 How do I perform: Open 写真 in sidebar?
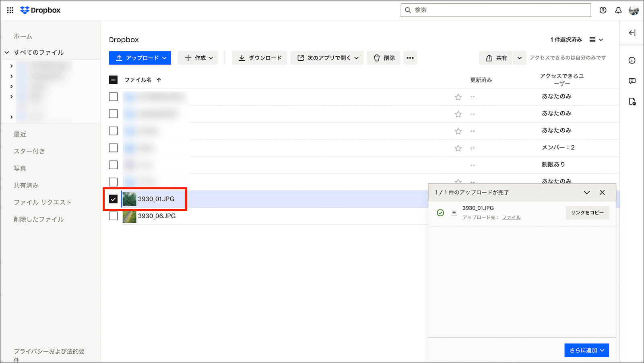point(20,168)
